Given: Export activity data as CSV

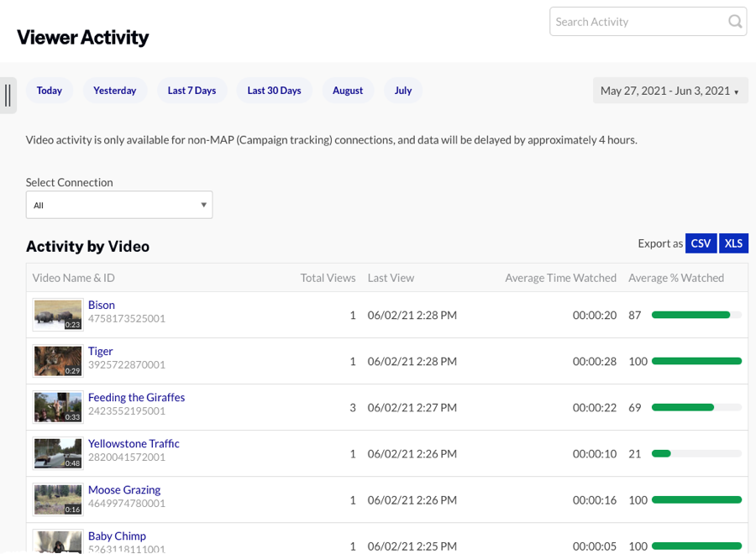Looking at the screenshot, I should [701, 243].
